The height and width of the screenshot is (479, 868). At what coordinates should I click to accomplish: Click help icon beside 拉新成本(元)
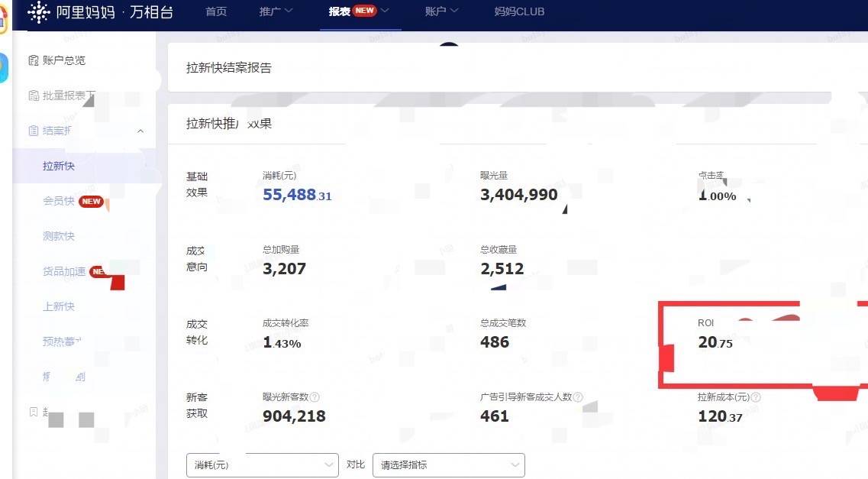756,397
